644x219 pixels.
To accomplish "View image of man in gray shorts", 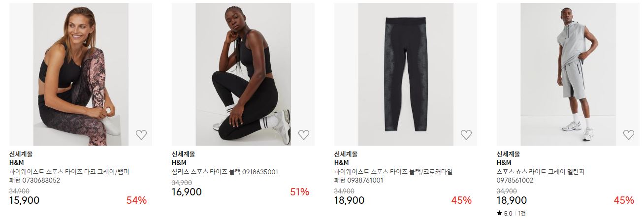I will (x=568, y=74).
